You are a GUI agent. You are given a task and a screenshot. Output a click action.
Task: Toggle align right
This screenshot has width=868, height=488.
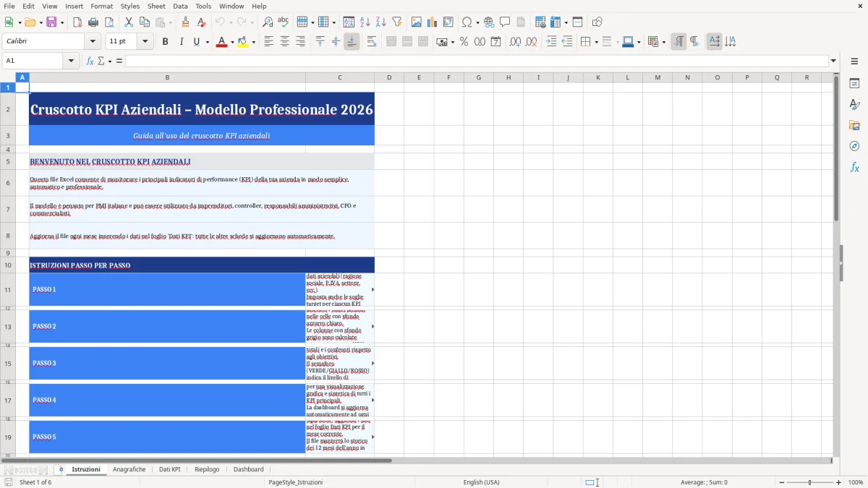point(300,42)
